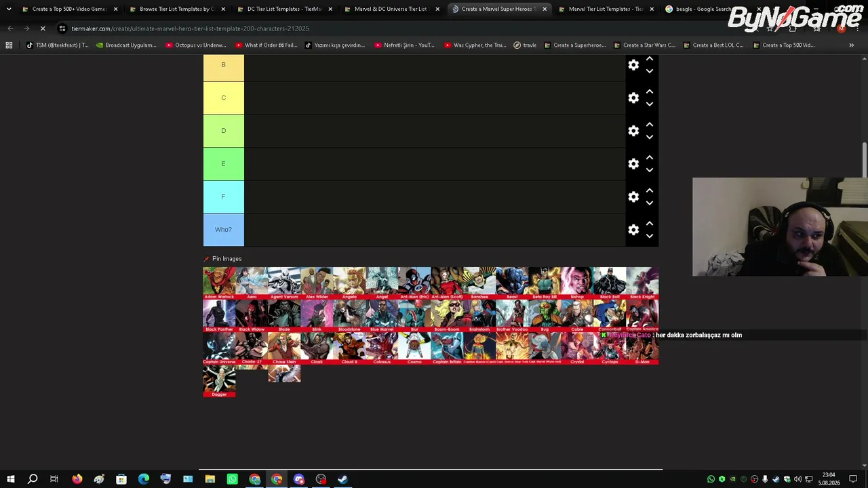Open the travle bookmark
Viewport: 868px width, 488px height.
pyautogui.click(x=526, y=45)
